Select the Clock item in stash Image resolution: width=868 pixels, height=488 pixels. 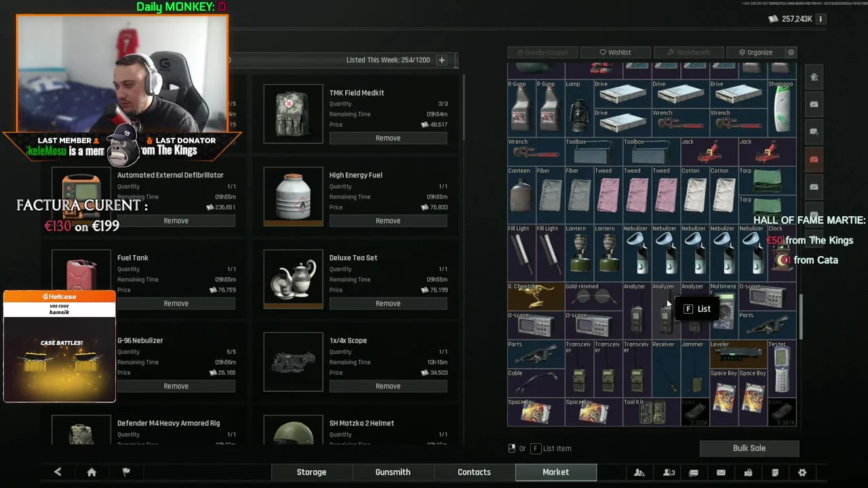[781, 251]
